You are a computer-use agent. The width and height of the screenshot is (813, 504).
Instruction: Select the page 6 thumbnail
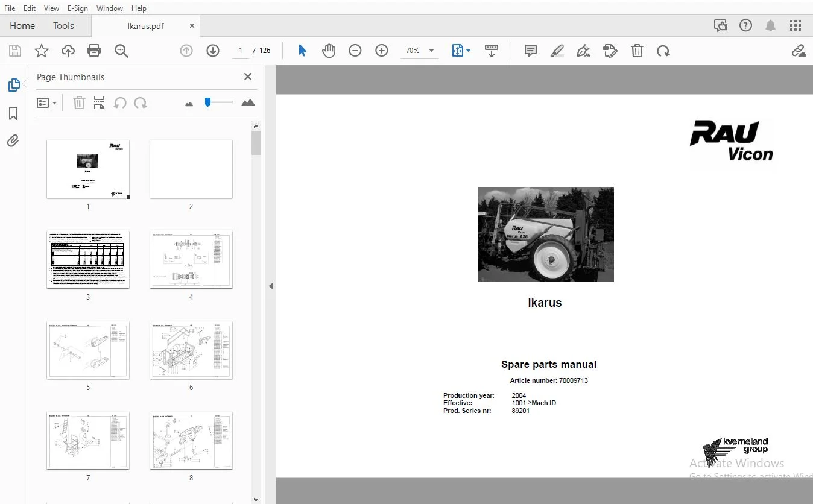(x=191, y=350)
